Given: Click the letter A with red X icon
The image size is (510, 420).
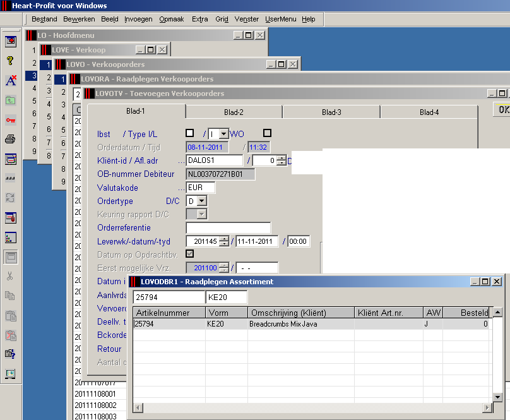Looking at the screenshot, I should point(10,80).
